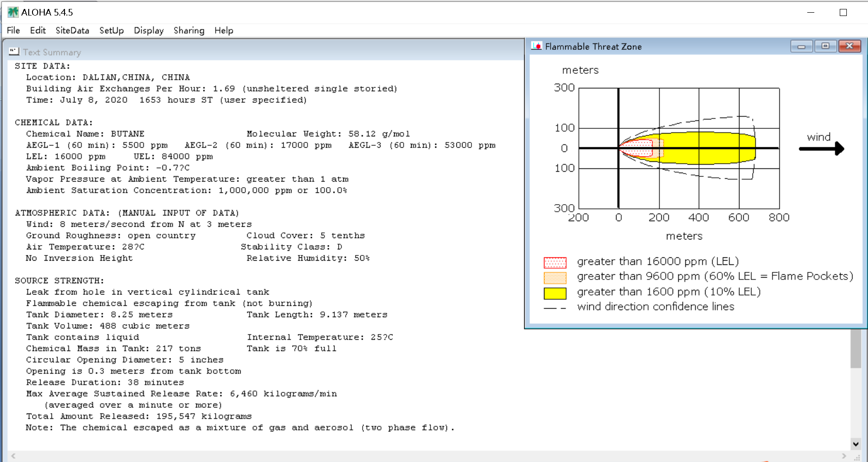Click the 'CHEMICAL DATA:' heading

[54, 123]
